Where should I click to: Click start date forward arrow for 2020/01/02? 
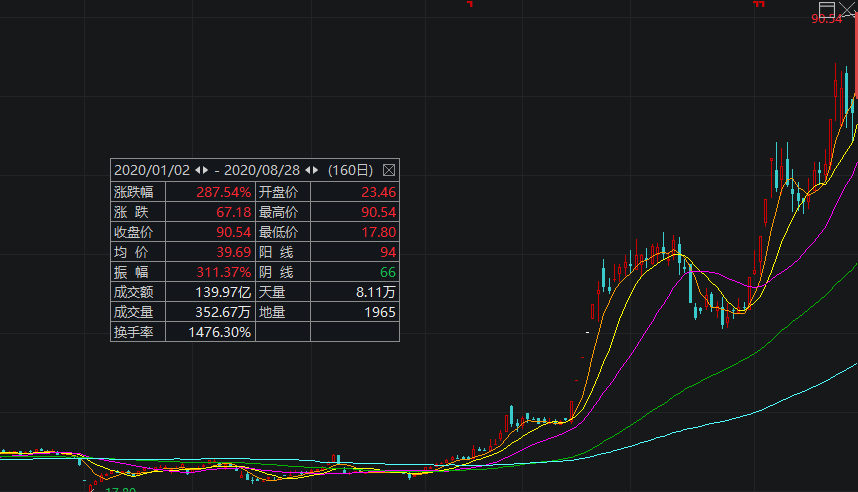pyautogui.click(x=206, y=170)
